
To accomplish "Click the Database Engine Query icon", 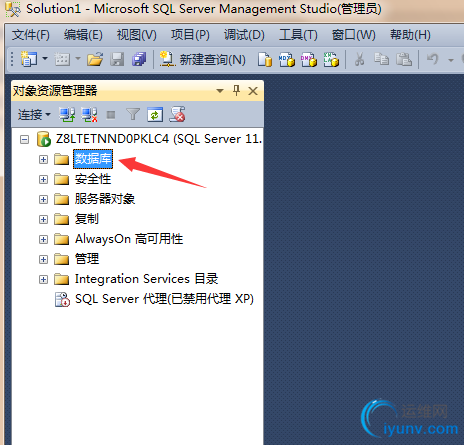I will click(x=265, y=60).
